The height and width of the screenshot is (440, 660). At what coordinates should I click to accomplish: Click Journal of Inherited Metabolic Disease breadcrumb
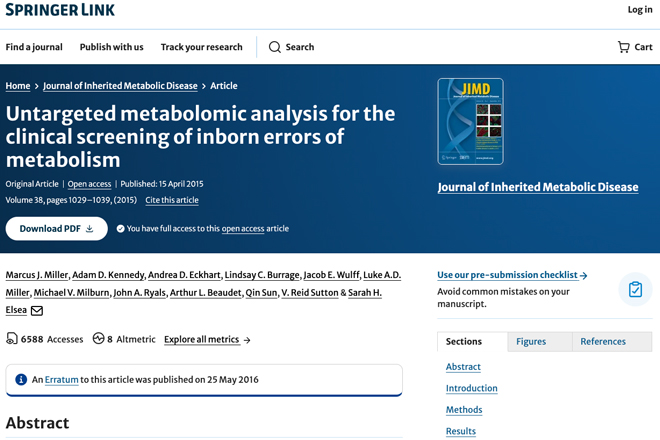[120, 86]
